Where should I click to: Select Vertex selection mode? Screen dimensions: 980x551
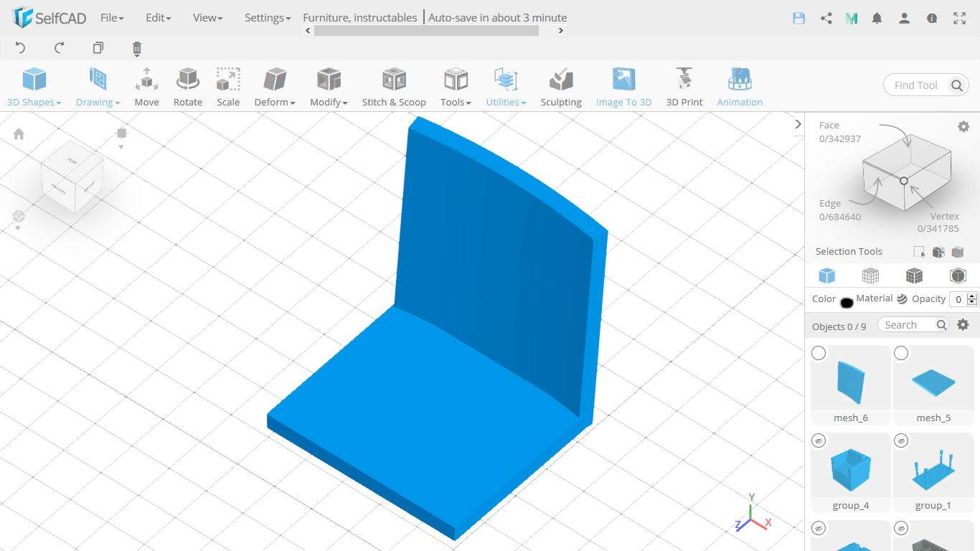pos(938,222)
